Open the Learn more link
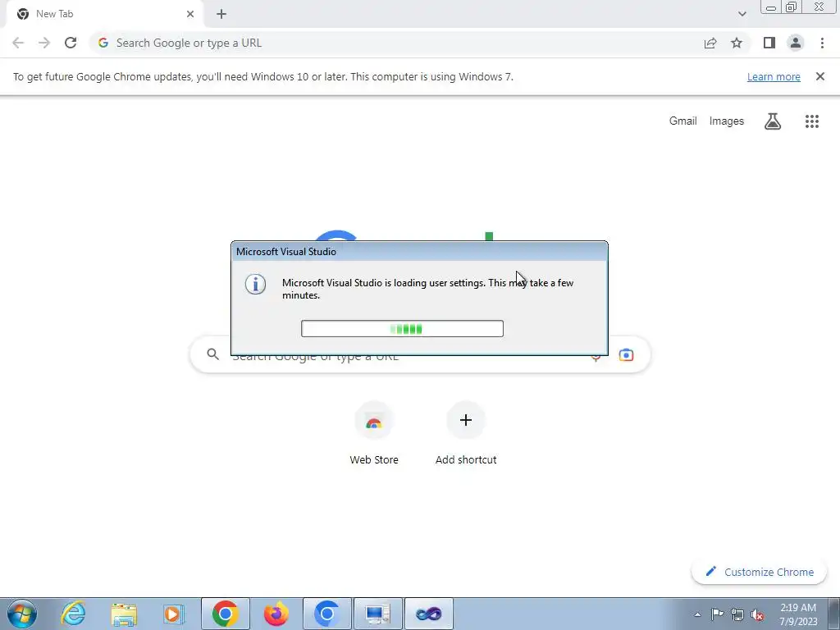This screenshot has height=630, width=840. [774, 76]
